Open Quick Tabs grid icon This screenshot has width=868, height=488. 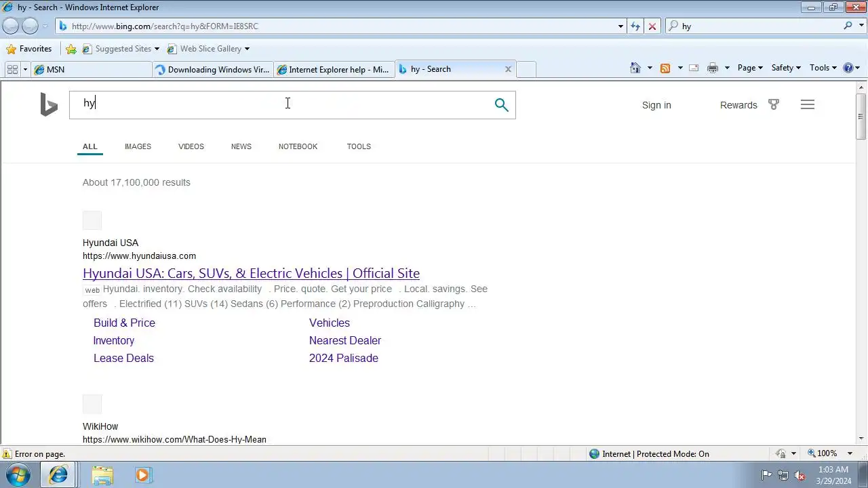coord(12,69)
